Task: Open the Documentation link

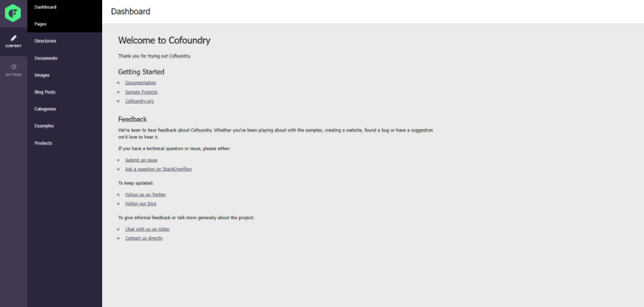Action: (x=140, y=83)
